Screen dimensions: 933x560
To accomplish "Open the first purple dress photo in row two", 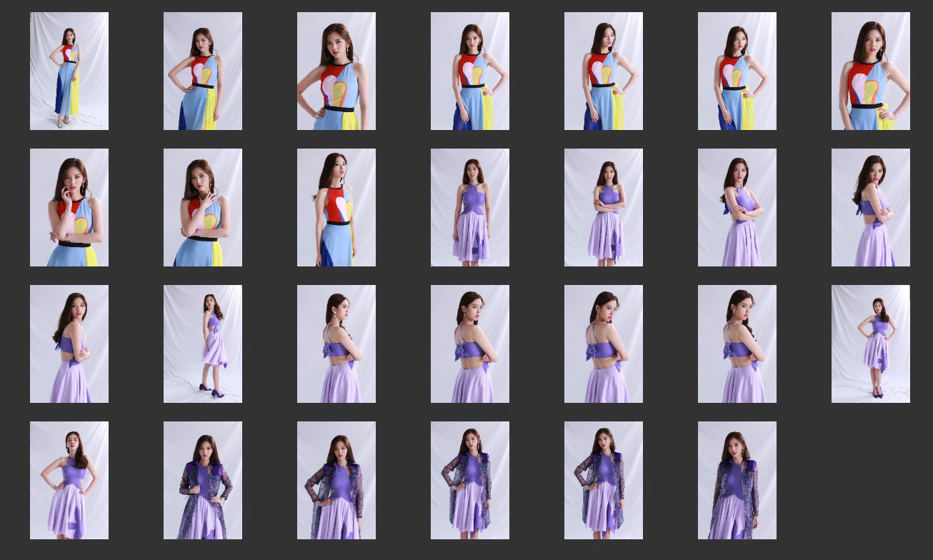I will coord(469,207).
